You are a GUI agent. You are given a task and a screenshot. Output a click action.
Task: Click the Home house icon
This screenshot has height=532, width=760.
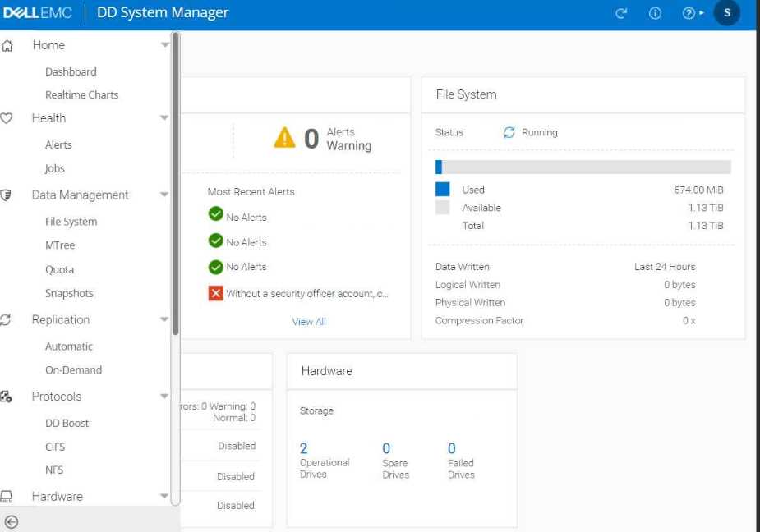click(7, 46)
